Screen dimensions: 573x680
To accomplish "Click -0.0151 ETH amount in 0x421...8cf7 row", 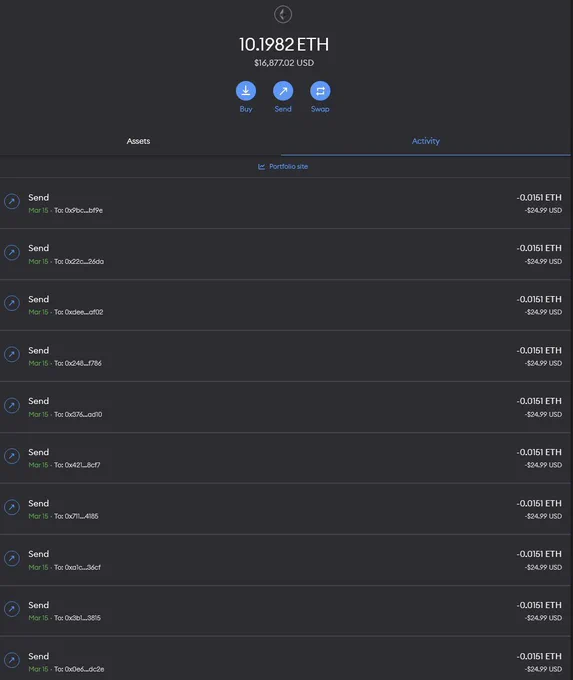I will coord(539,452).
